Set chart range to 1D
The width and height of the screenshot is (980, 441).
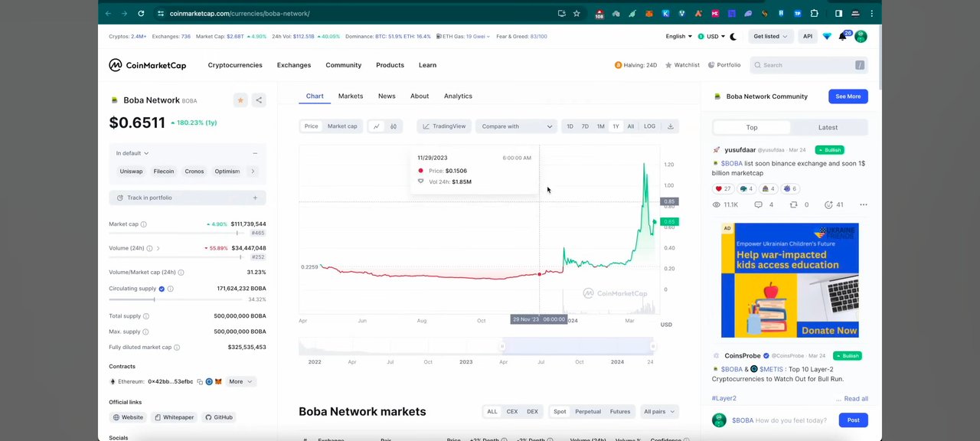[570, 126]
